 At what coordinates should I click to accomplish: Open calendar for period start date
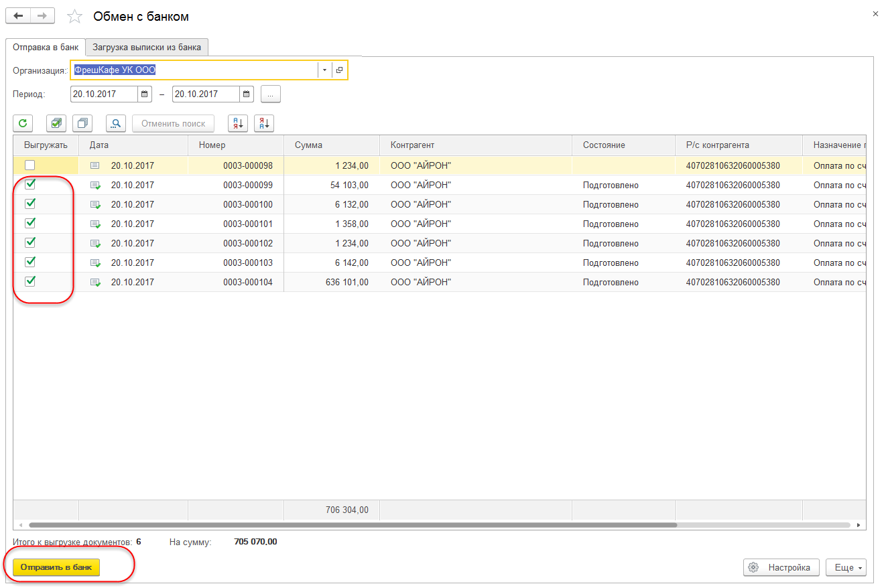pyautogui.click(x=145, y=94)
